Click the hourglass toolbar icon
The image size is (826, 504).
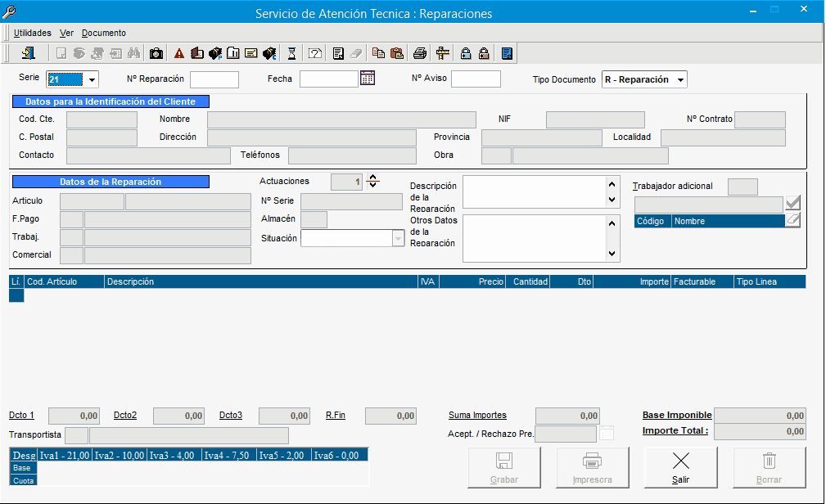tap(291, 53)
